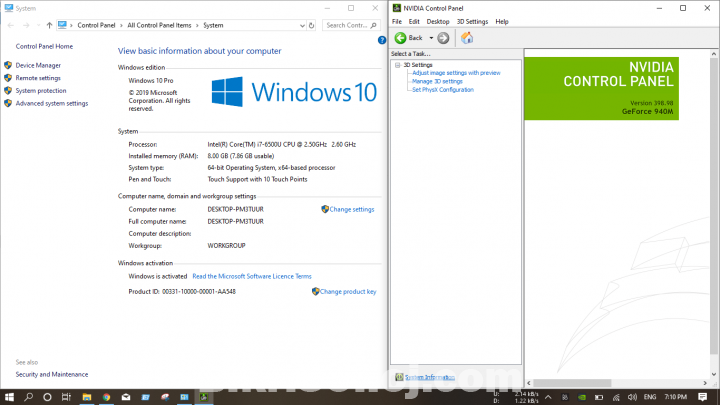
Task: Click NVIDIA tray icon in system tray
Action: [x=582, y=397]
